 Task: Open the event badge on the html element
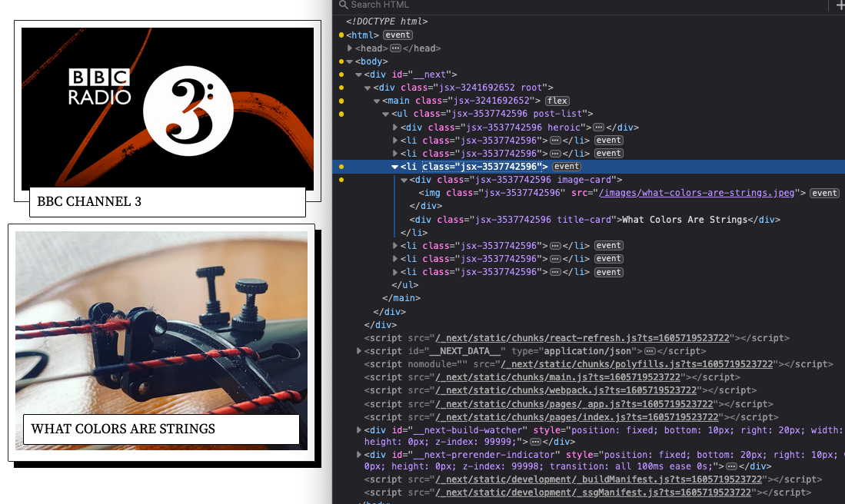[398, 35]
